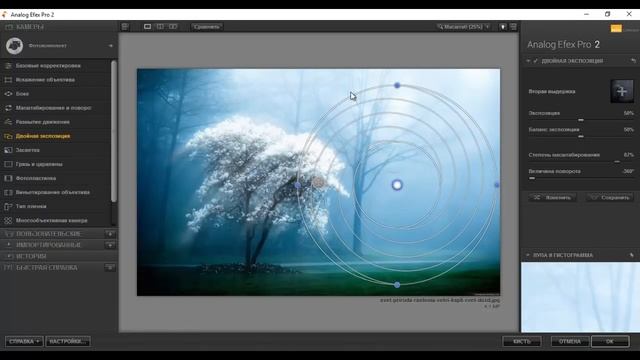Click the НАСТРОЙКИ (settings) button
Image resolution: width=640 pixels, height=360 pixels.
(x=68, y=341)
